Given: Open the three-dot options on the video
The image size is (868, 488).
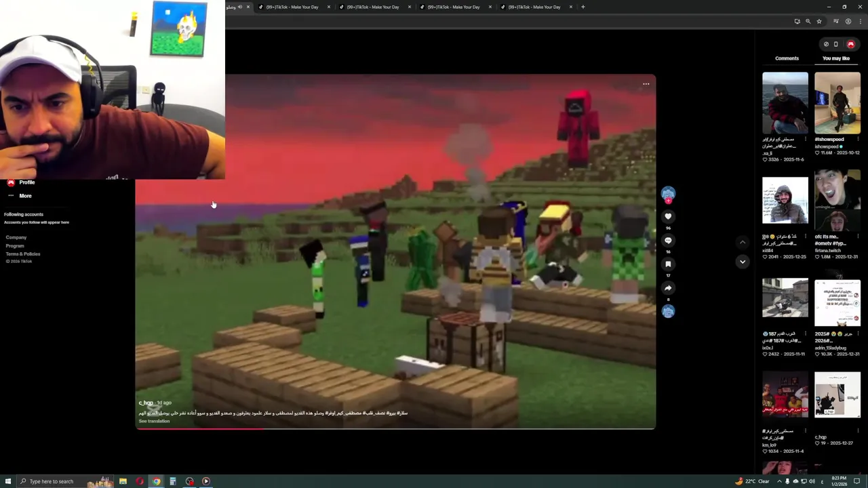Looking at the screenshot, I should (x=646, y=84).
